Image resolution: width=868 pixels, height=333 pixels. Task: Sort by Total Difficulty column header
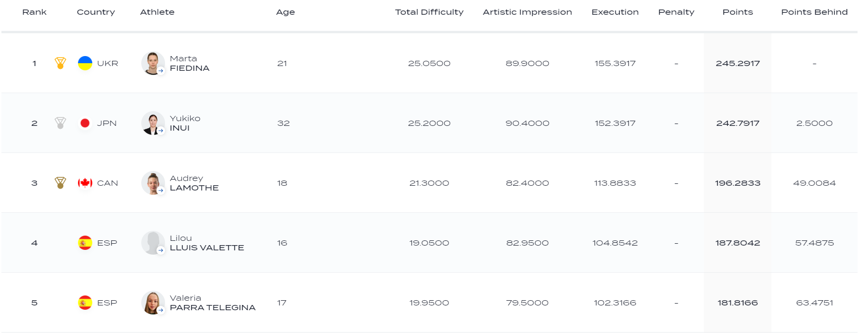pyautogui.click(x=429, y=12)
